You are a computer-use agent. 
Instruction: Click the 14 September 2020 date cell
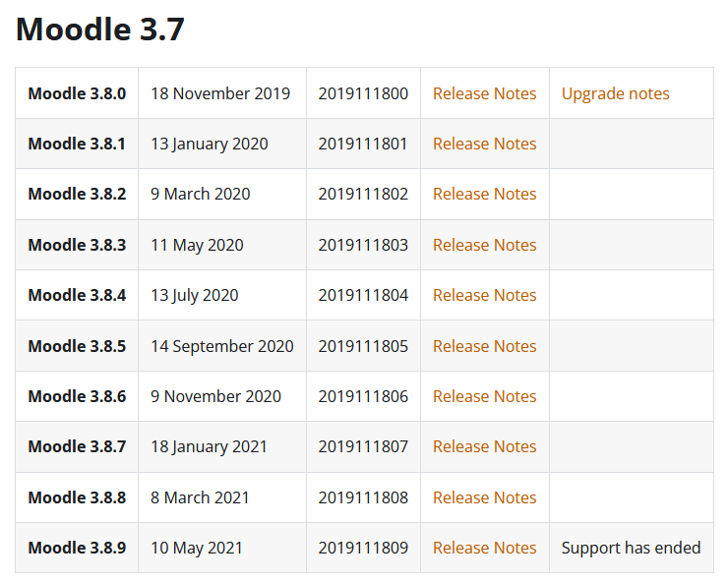coord(222,346)
